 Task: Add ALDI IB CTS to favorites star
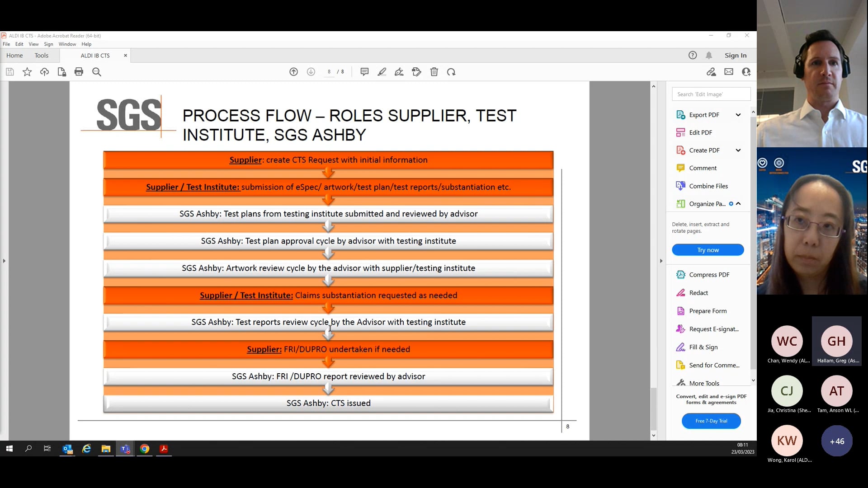27,72
